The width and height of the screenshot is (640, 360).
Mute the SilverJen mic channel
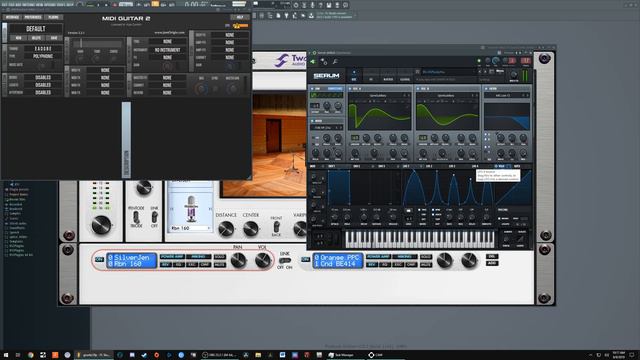[x=220, y=264]
